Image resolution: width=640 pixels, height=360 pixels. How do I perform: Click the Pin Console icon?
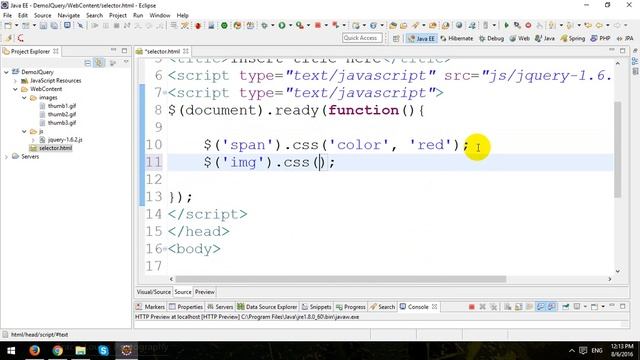click(x=566, y=307)
